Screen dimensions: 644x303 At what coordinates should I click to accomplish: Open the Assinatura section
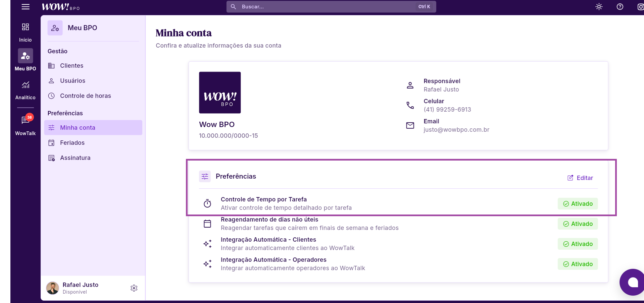(x=75, y=158)
